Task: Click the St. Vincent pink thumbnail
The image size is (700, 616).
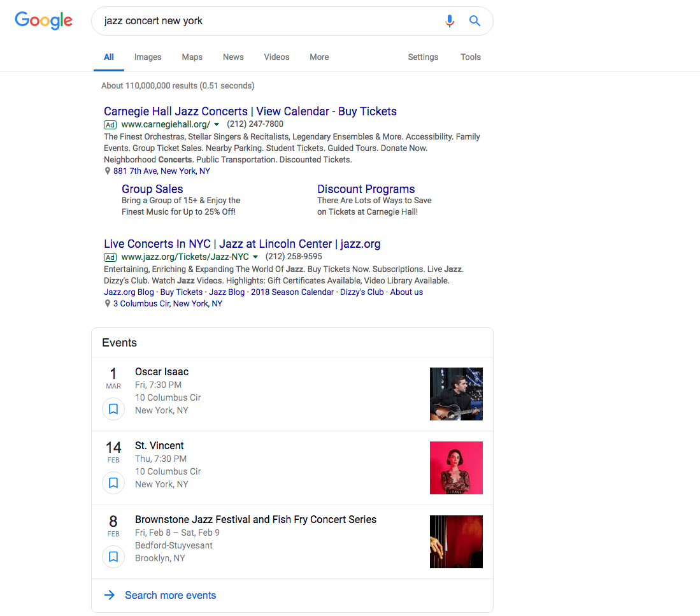Action: point(456,468)
